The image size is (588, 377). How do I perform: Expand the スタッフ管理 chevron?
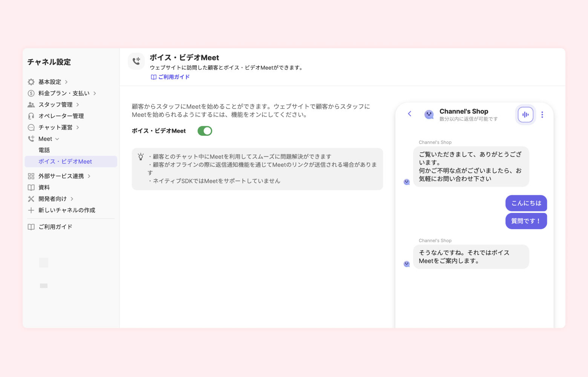coord(78,105)
